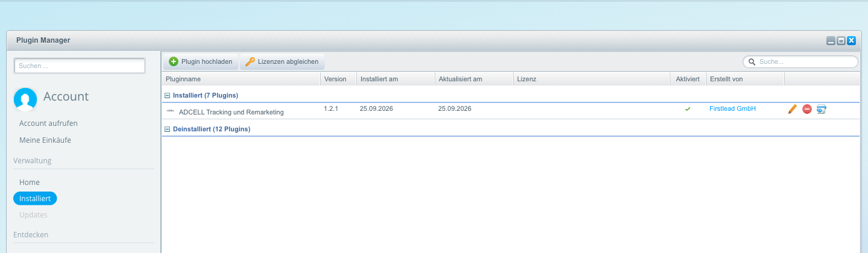The height and width of the screenshot is (253, 868).
Task: Toggle the green Aktiviert checkmark for ADCELL
Action: click(x=688, y=109)
